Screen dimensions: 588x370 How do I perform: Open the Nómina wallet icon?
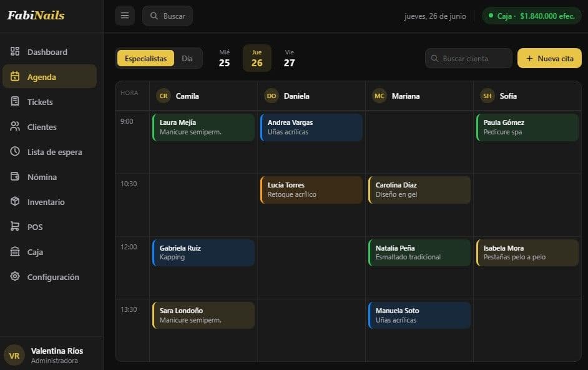pos(14,176)
